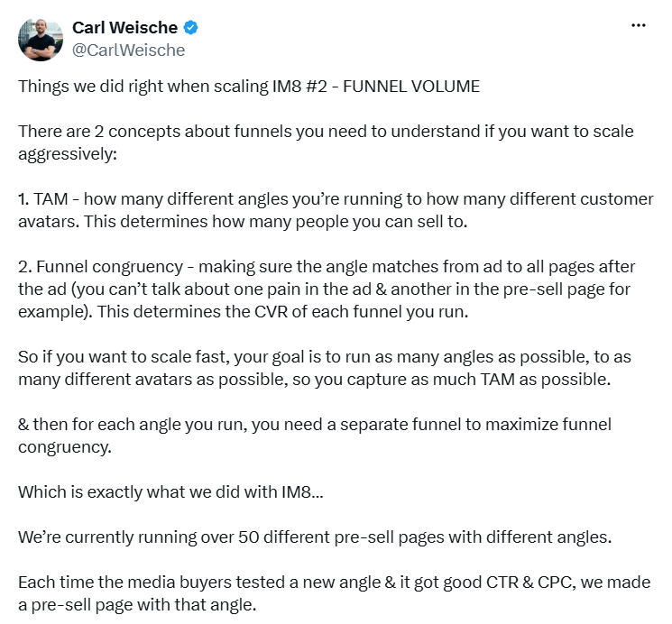The width and height of the screenshot is (672, 624).
Task: Click the word 'aggressively:' in the post
Action: point(68,154)
